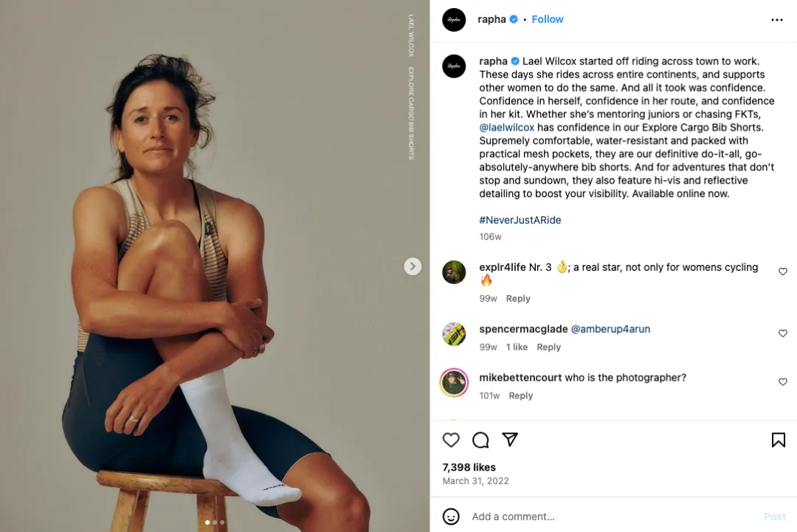Open the comment icon below the post
This screenshot has width=797, height=532.
click(x=480, y=439)
